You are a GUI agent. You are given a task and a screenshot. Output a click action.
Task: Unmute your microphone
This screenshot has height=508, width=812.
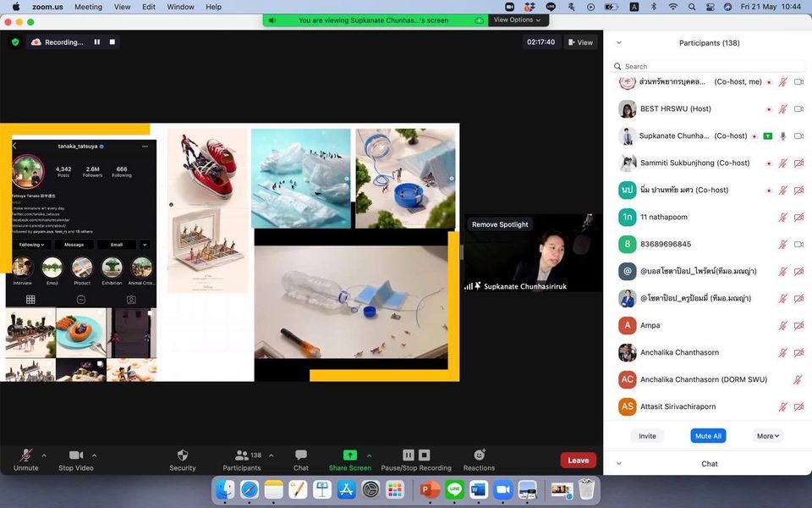[25, 456]
